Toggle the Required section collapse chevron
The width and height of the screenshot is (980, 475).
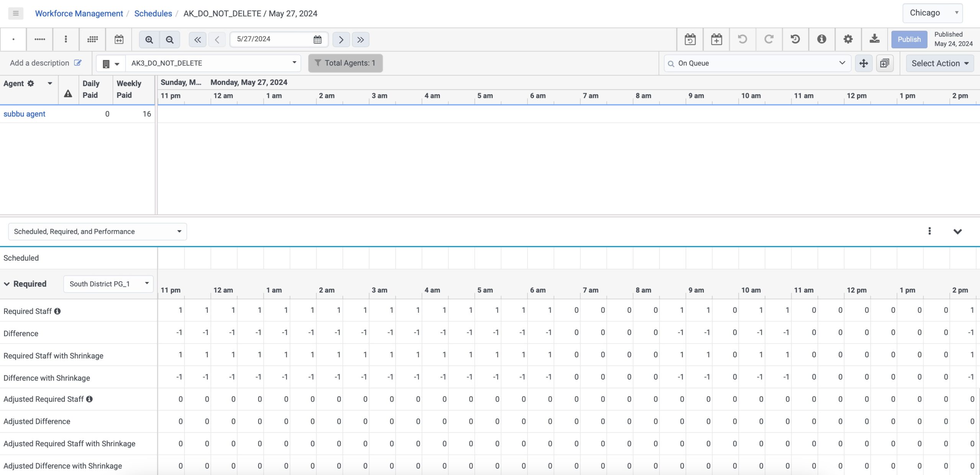(x=7, y=283)
